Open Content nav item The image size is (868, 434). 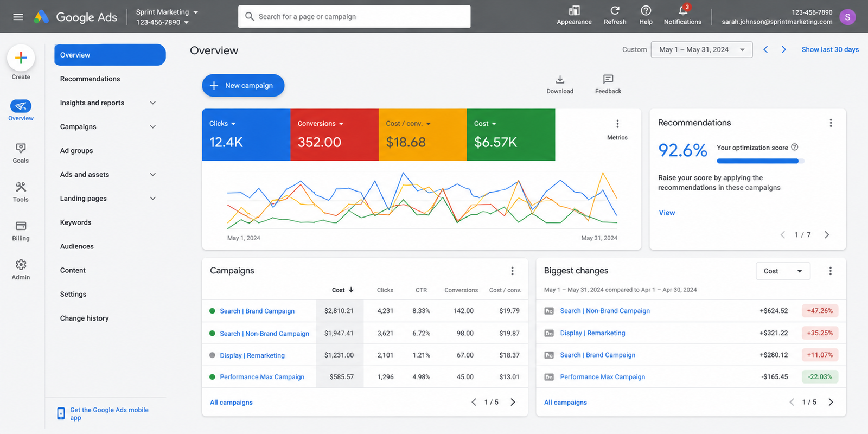coord(73,270)
